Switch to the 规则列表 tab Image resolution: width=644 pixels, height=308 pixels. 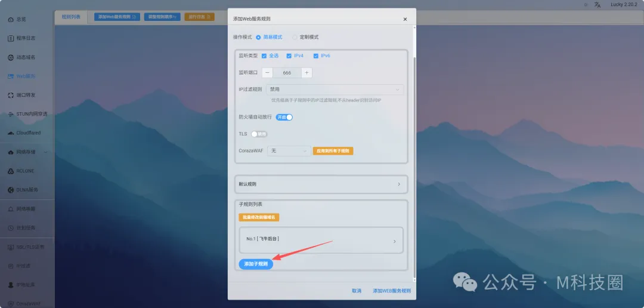click(x=72, y=17)
